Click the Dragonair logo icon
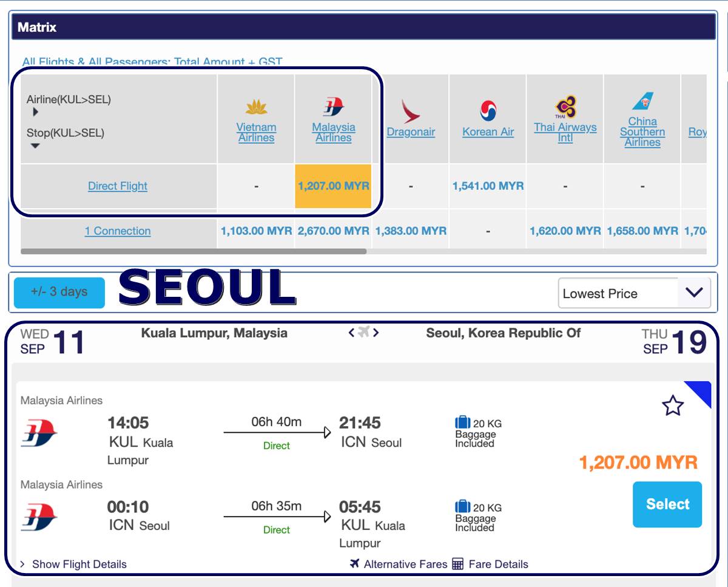728x587 pixels. (x=410, y=112)
